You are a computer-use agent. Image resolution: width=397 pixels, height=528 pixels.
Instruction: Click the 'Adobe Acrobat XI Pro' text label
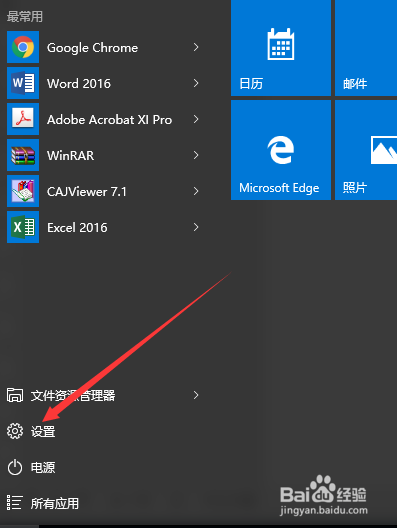point(109,120)
